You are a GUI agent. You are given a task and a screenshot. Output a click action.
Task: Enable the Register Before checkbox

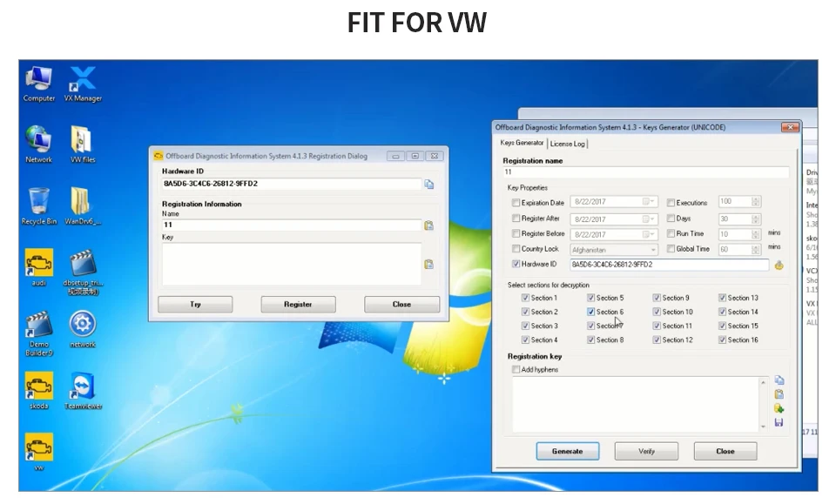[x=516, y=233]
